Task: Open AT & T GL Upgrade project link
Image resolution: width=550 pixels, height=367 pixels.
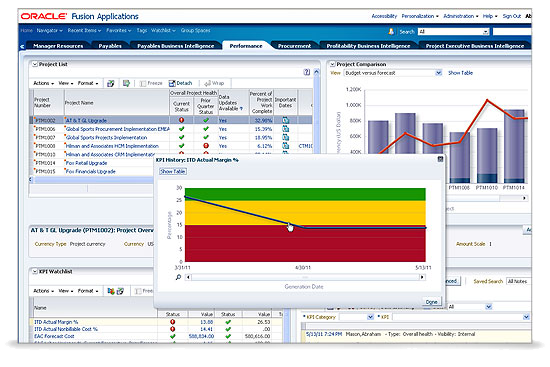Action: coord(86,120)
